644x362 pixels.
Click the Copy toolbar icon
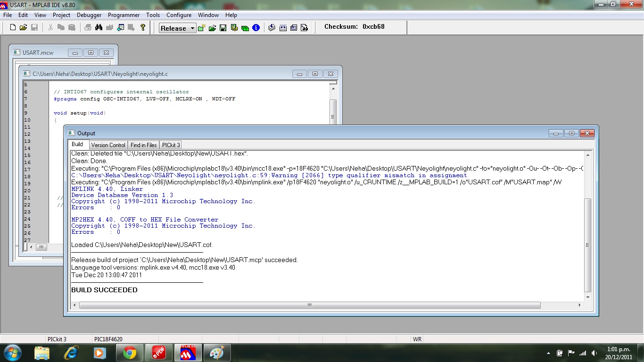tap(61, 28)
